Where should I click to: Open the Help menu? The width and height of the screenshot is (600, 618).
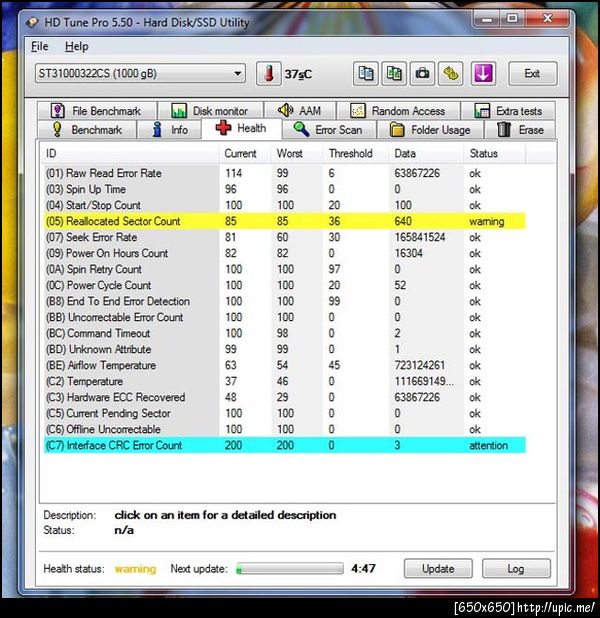pyautogui.click(x=76, y=47)
